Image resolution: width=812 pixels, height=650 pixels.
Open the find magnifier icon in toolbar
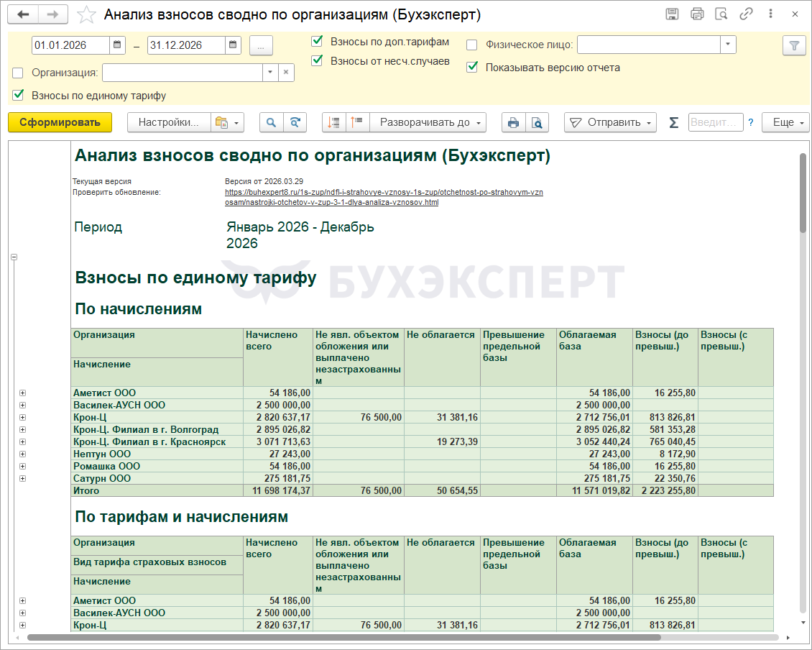coord(271,122)
